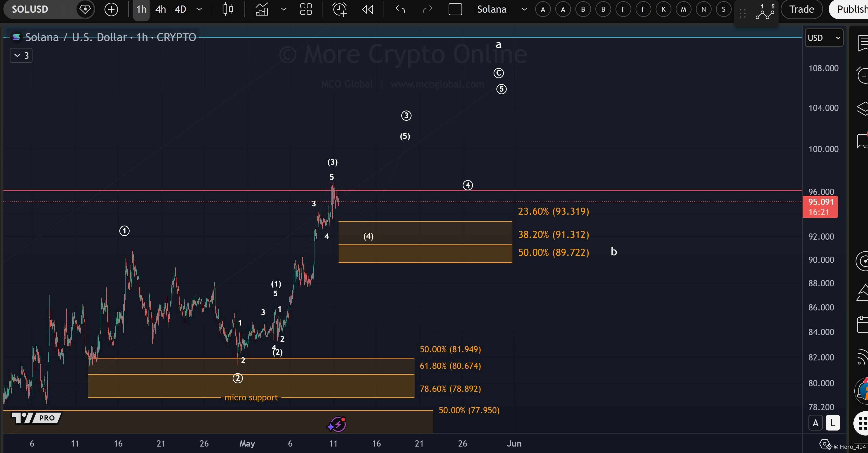
Task: Open the alerts clock sidebar icon
Action: (x=863, y=75)
